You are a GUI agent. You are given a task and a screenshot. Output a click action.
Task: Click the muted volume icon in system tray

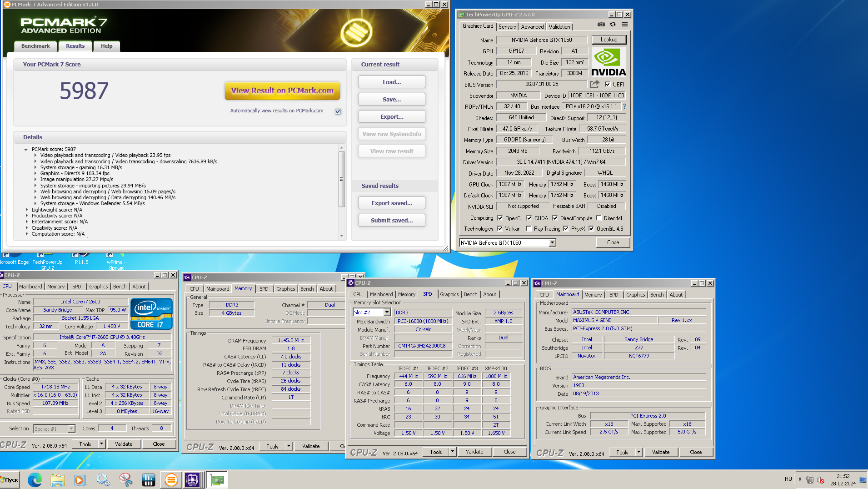pyautogui.click(x=821, y=479)
